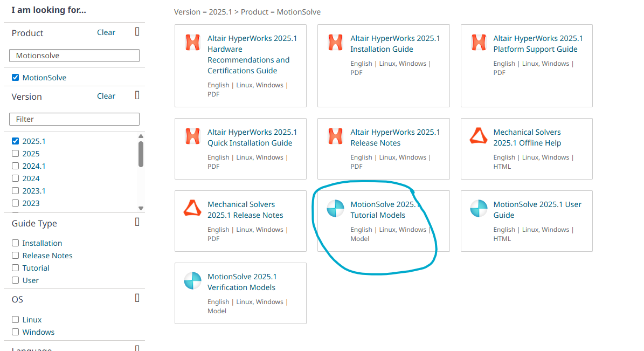Click HyperWorks icon on Hardware Recommendations card
Screen dimensions: 644x351
click(192, 43)
